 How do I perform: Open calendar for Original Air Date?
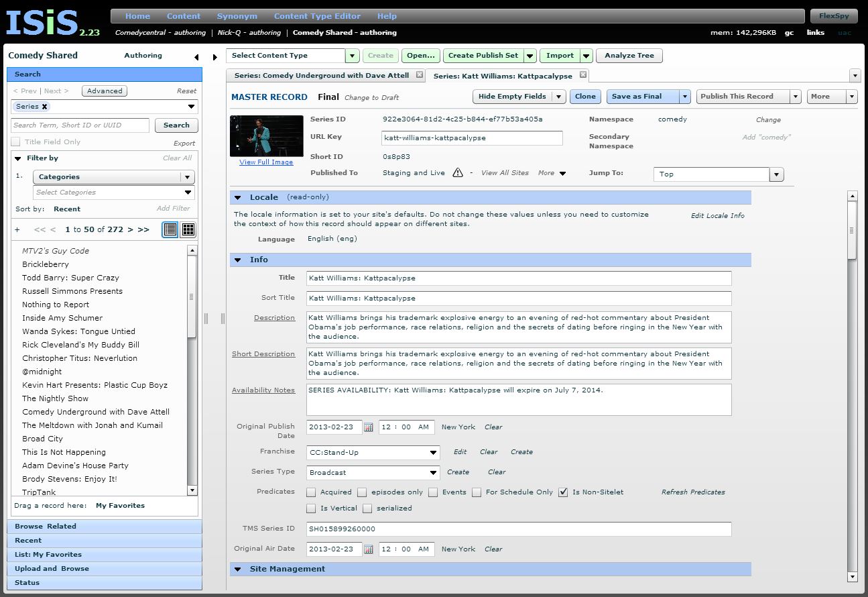pyautogui.click(x=369, y=549)
